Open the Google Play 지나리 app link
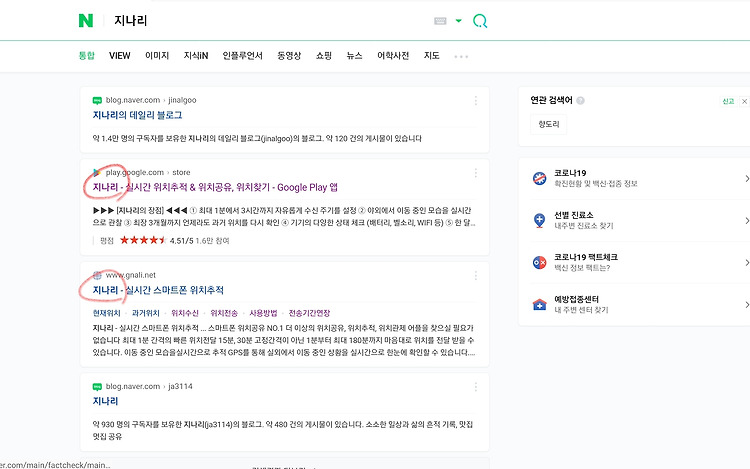The image size is (750, 469). point(215,187)
